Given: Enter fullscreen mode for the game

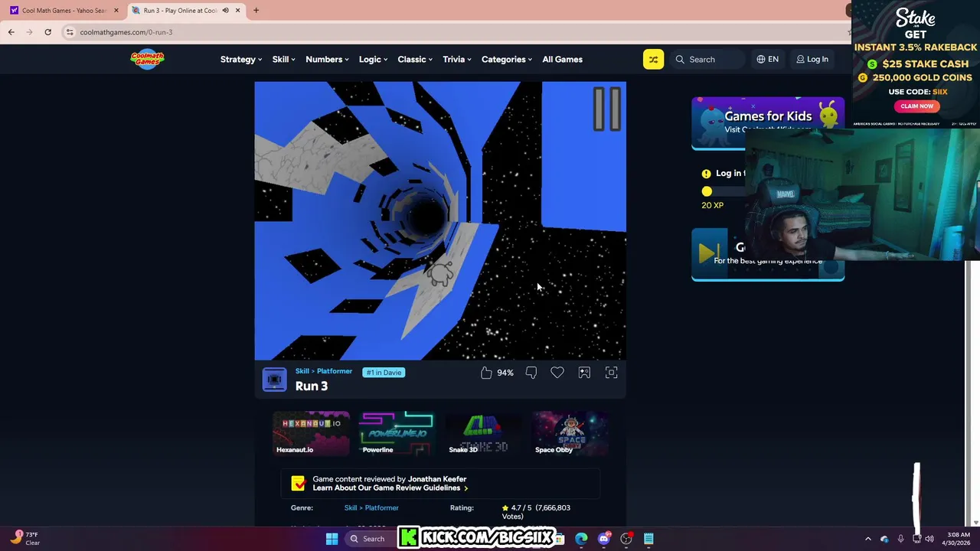Looking at the screenshot, I should click(611, 373).
